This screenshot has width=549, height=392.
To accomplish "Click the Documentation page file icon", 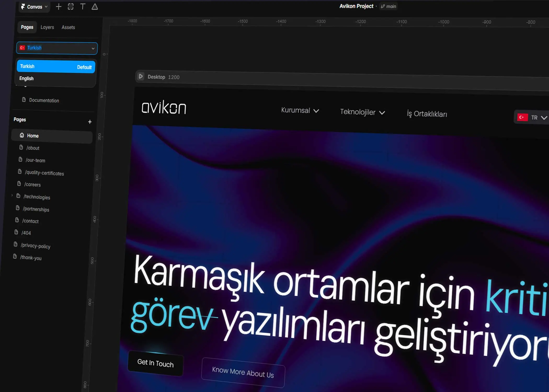I will 24,100.
